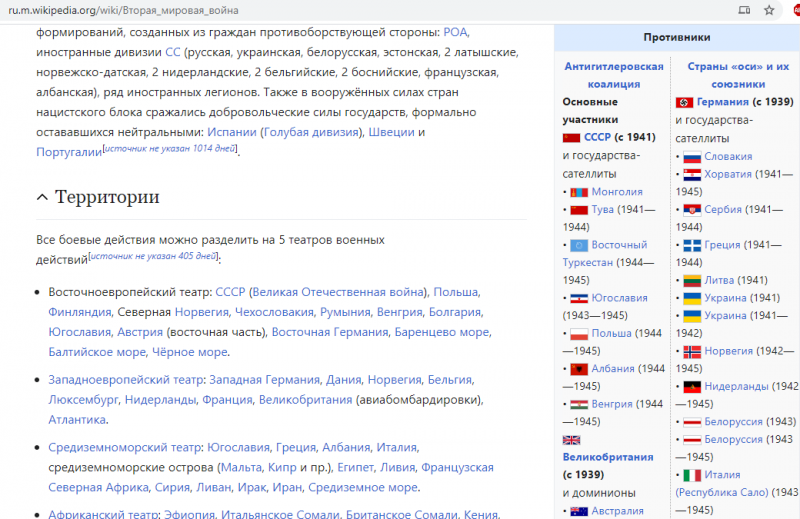Click the Lithuania flag icon
Viewport: 800px width, 519px height.
pos(691,281)
